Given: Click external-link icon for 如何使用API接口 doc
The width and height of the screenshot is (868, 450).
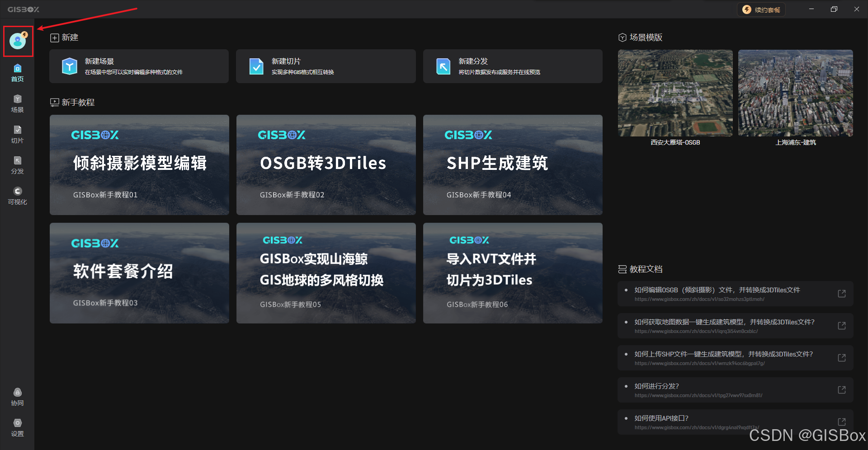Looking at the screenshot, I should 842,422.
